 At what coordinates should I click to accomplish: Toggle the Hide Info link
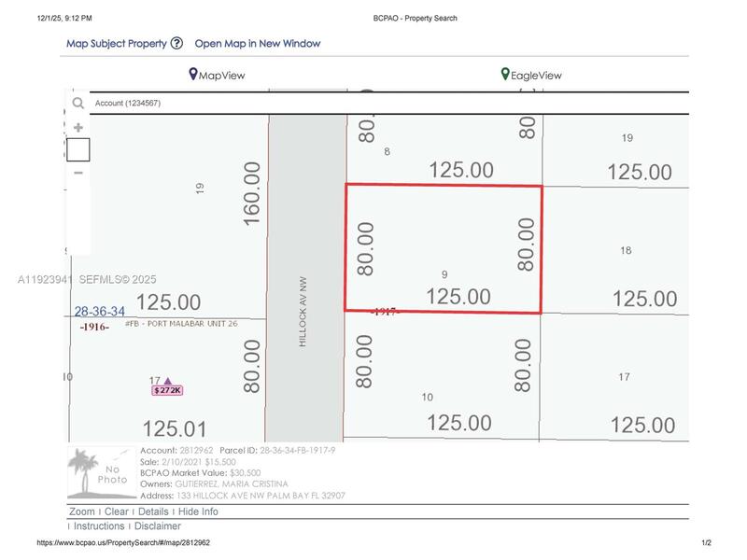(198, 511)
